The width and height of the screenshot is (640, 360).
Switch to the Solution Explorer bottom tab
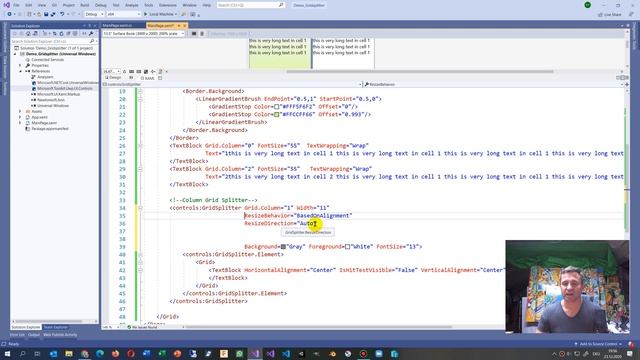(x=26, y=327)
